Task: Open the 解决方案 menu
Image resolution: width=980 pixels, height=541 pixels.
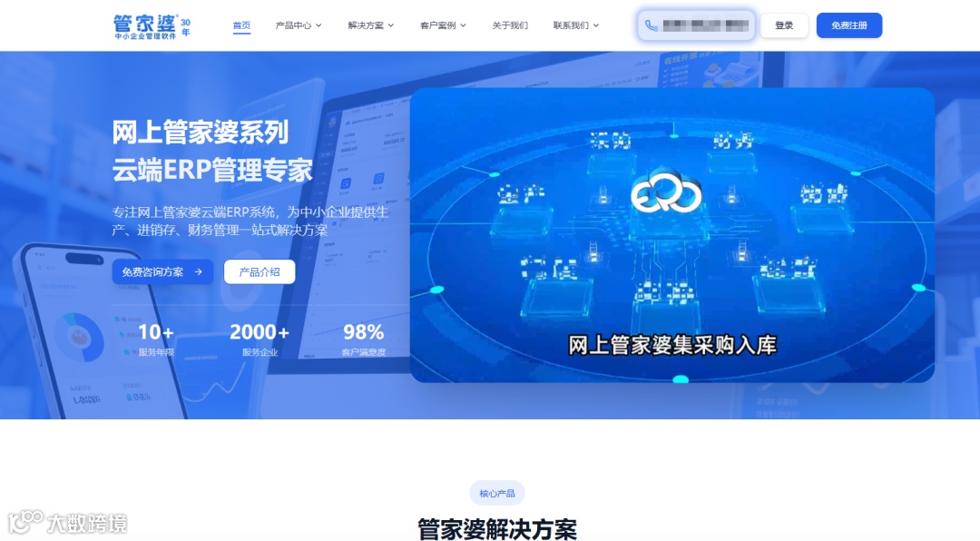Action: click(370, 25)
